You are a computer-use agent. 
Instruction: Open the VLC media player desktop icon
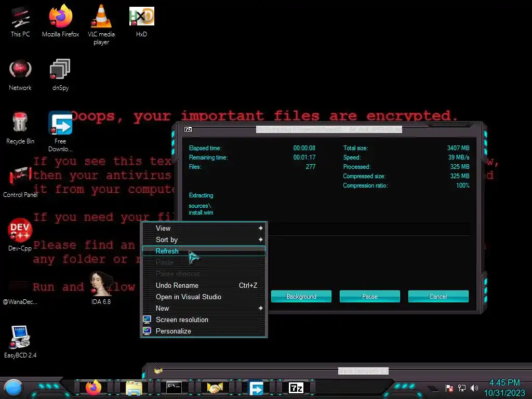point(101,25)
